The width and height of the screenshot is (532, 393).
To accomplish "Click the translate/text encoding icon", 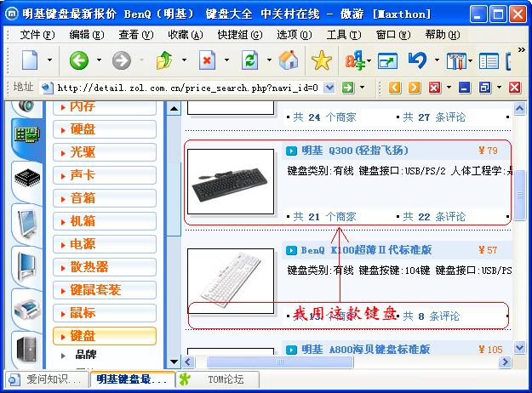I will [355, 60].
